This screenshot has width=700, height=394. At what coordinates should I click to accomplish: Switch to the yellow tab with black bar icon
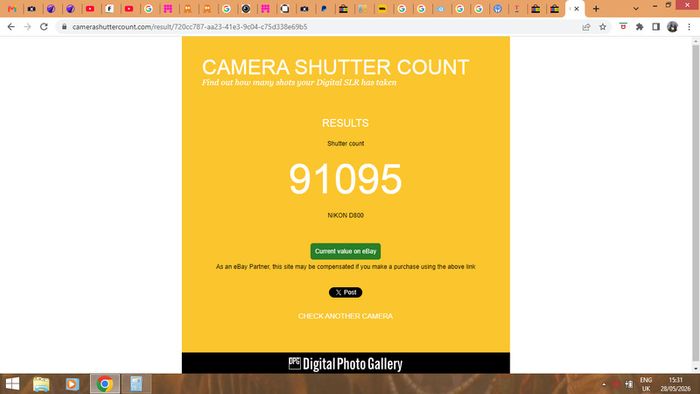(x=382, y=8)
